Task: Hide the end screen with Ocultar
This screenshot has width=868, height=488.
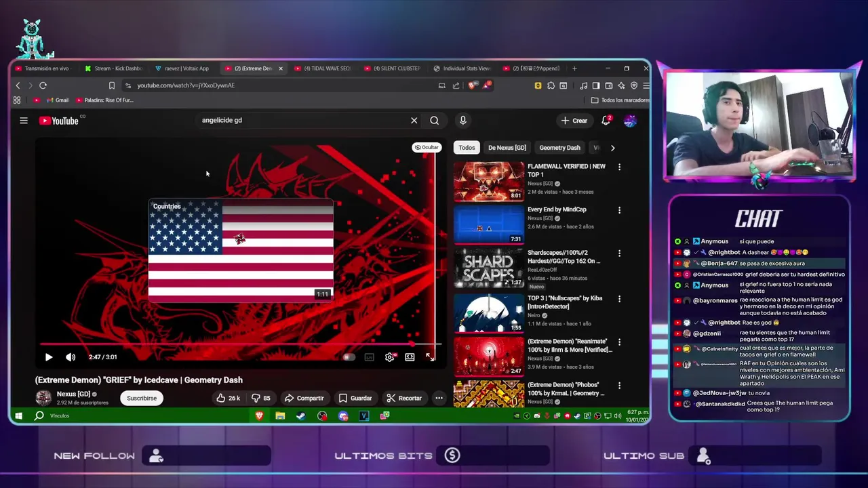Action: point(427,147)
